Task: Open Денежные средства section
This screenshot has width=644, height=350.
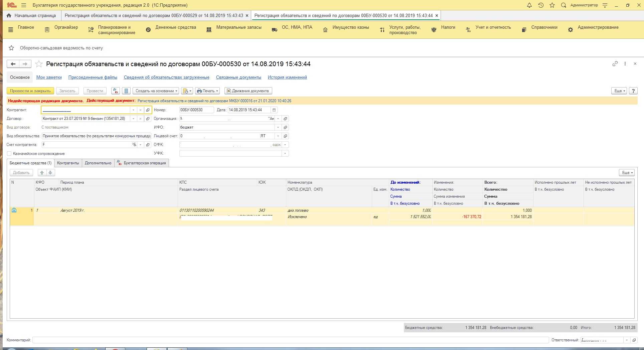Action: pyautogui.click(x=171, y=30)
